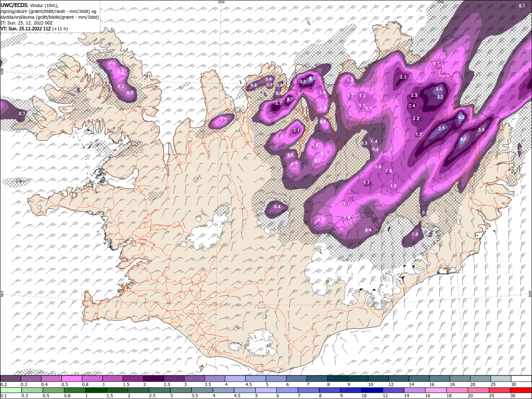Click the pink 0.5 swatch on the snow scale
The image size is (532, 399).
(71, 379)
